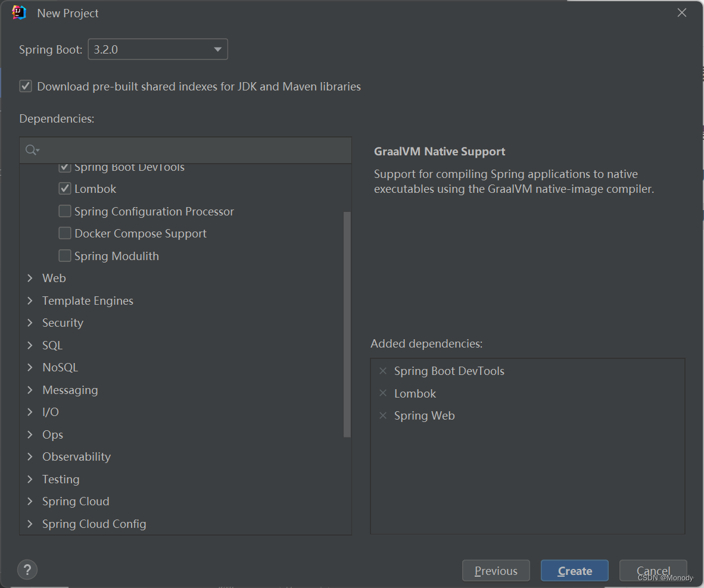Remove Lombok from added dependencies
Screen dimensions: 704x588
tap(383, 393)
